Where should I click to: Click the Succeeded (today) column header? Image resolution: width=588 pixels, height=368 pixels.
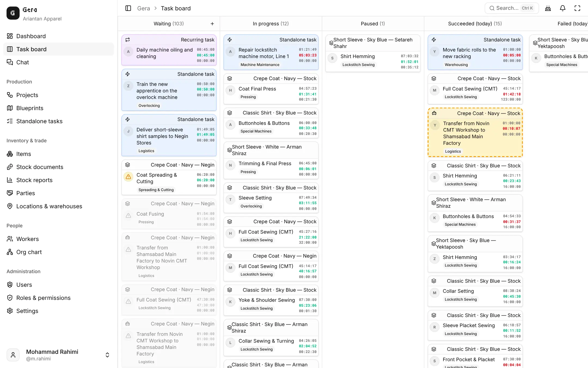[x=475, y=24]
